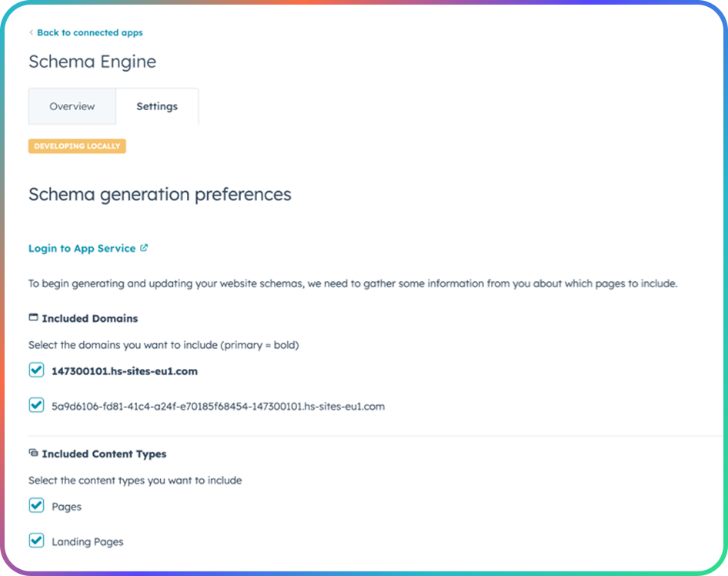Click the Included Content Types section label
Viewport: 728px width, 576px height.
coord(104,454)
